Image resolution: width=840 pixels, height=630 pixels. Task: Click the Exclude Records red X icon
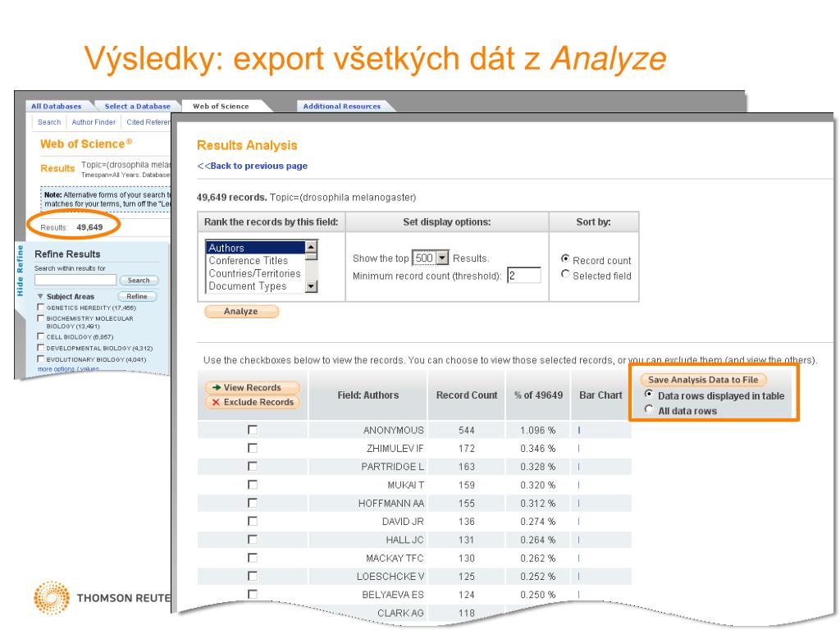(x=216, y=402)
